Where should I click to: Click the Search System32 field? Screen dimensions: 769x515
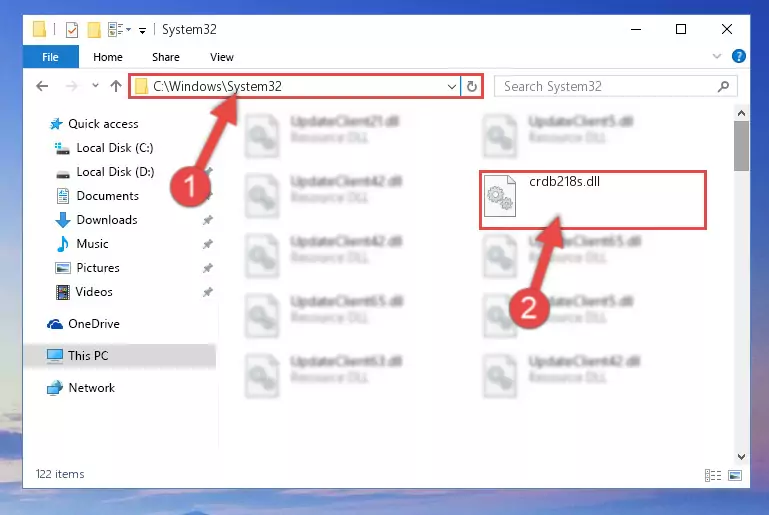(615, 86)
